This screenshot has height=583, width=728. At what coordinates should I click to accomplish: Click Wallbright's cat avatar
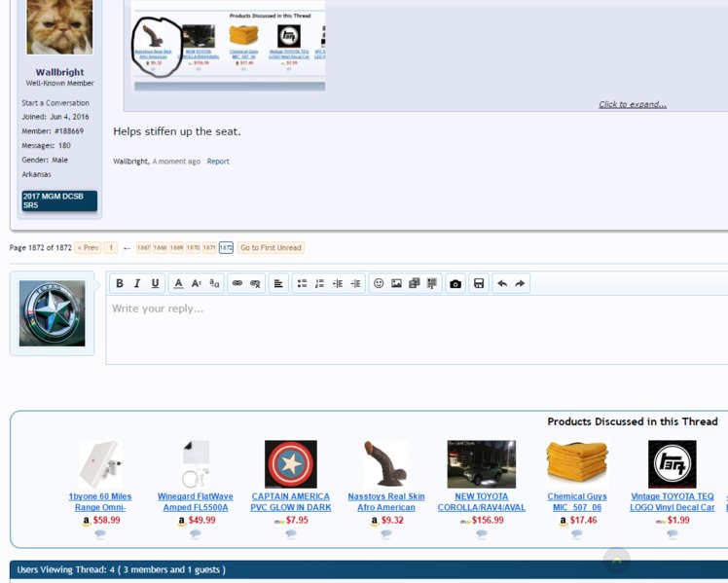coord(59,27)
